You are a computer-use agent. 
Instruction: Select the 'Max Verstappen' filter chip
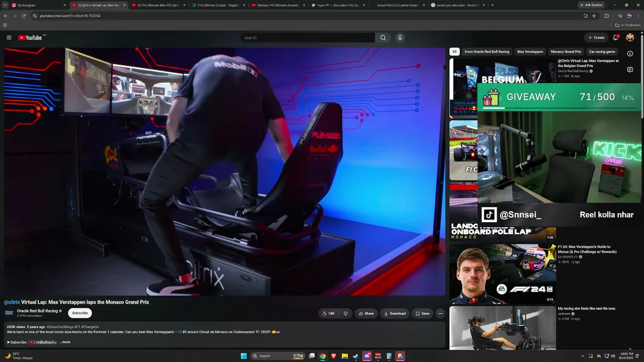530,52
